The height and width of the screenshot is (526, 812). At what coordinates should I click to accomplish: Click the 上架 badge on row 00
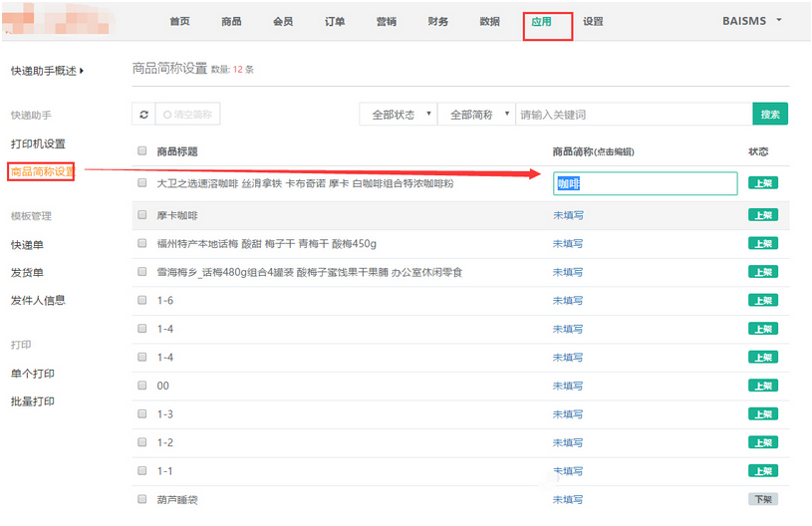point(762,386)
